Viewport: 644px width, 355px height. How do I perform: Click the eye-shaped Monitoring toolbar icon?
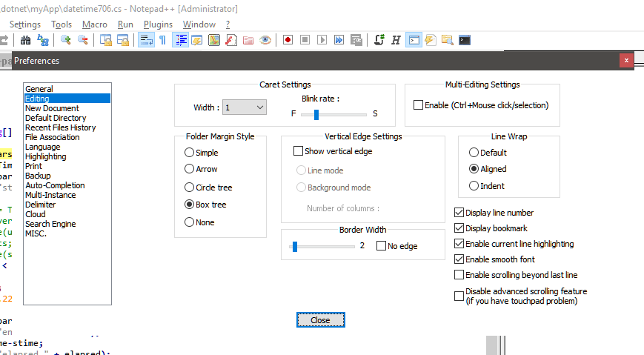(265, 40)
